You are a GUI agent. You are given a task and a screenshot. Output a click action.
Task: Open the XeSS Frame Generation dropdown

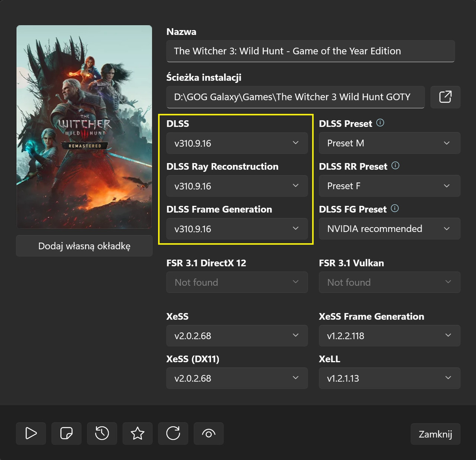click(x=389, y=336)
